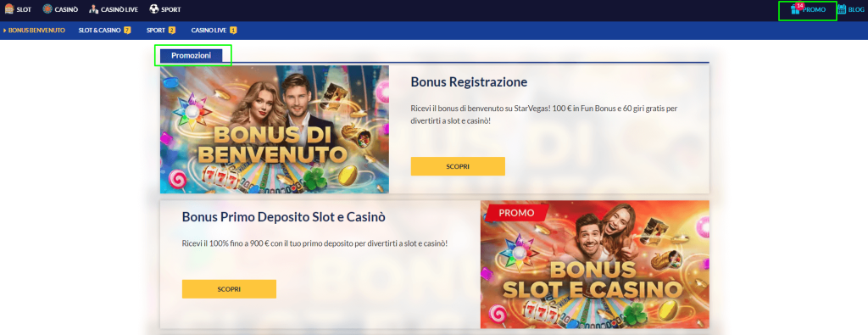This screenshot has width=868, height=335.
Task: Click the BLOG text link in header
Action: (x=856, y=9)
